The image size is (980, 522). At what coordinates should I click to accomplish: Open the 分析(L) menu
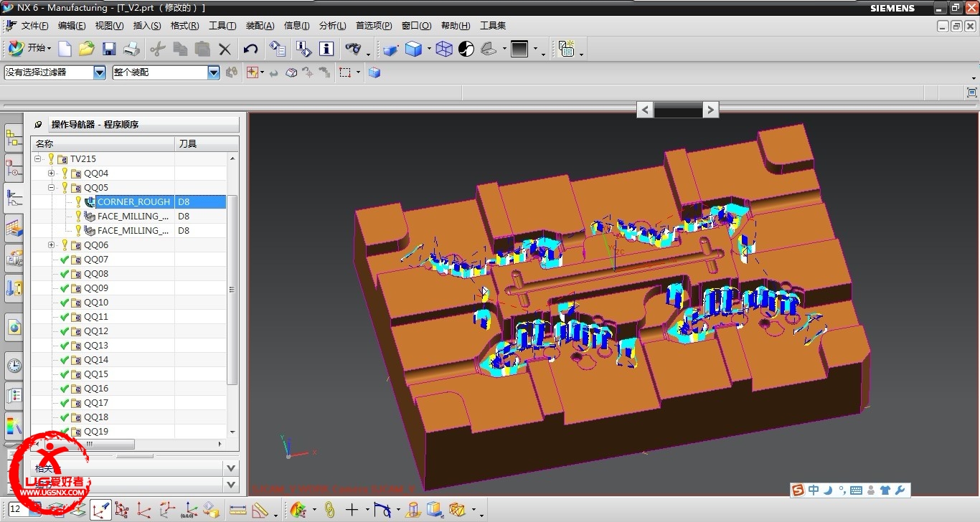click(332, 26)
